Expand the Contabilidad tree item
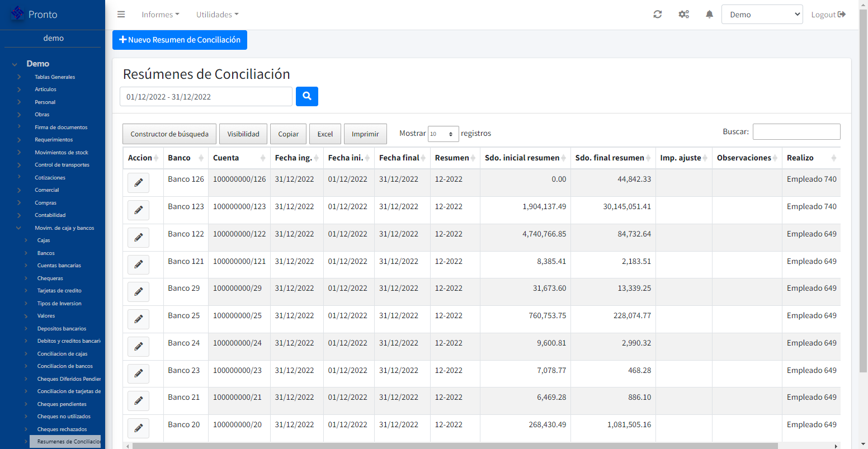The image size is (868, 449). click(x=50, y=215)
